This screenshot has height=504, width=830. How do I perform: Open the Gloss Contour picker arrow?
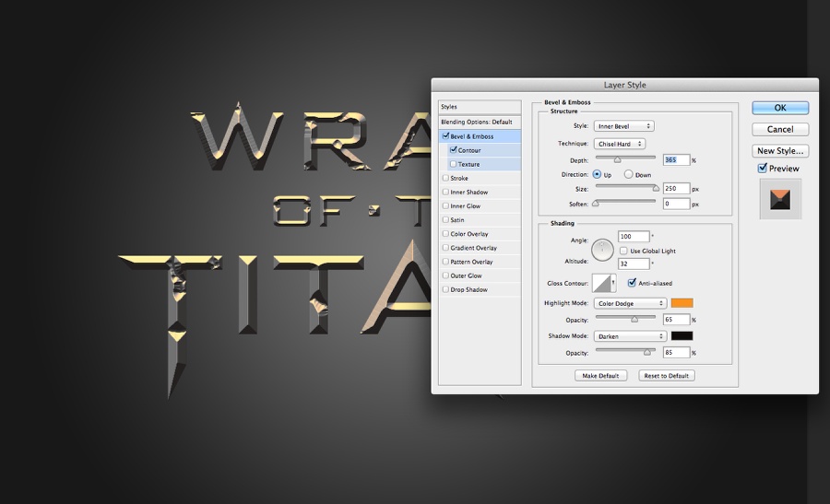613,283
